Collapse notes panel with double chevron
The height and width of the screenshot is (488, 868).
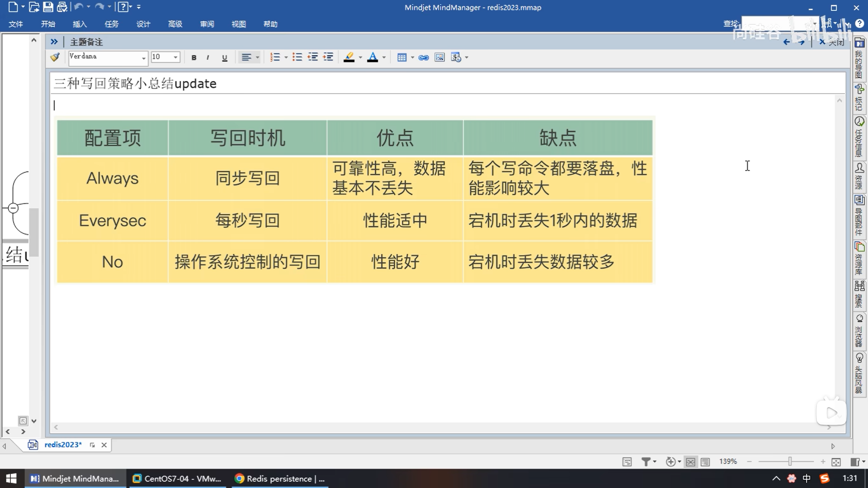(54, 42)
